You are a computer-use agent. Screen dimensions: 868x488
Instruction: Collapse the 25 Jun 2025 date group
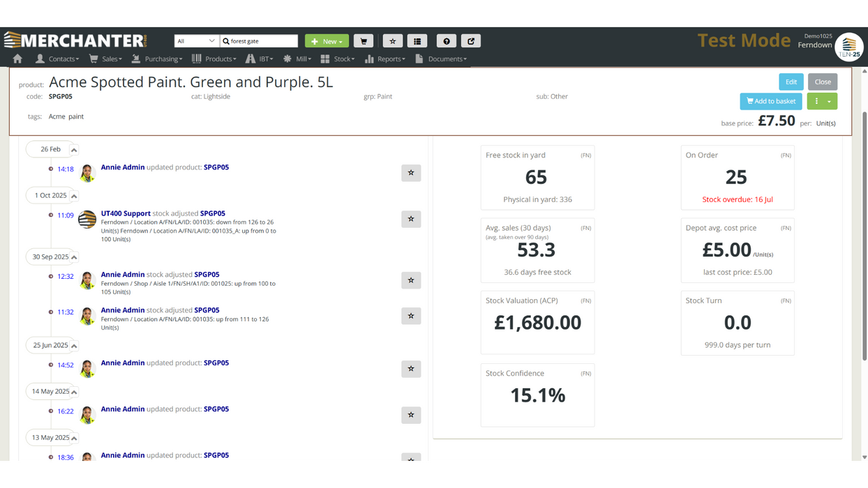pos(73,346)
